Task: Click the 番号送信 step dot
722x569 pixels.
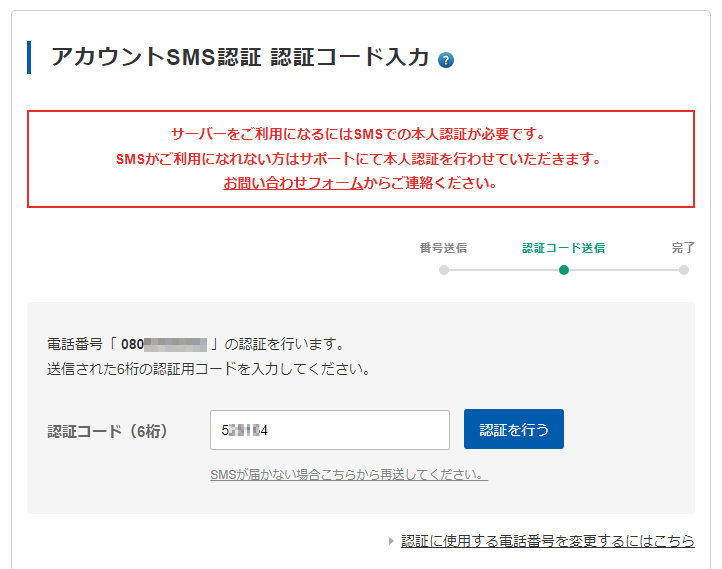Action: point(444,270)
